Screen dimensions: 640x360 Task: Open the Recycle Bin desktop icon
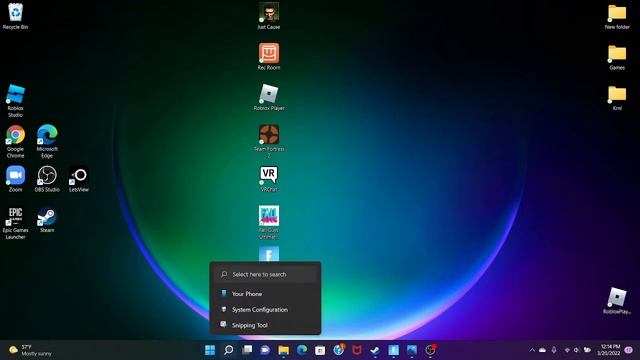click(16, 16)
